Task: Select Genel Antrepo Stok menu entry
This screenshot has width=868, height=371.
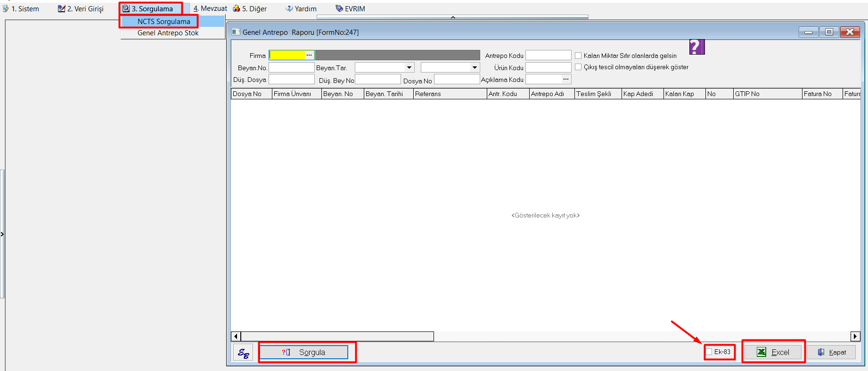Action: (168, 33)
